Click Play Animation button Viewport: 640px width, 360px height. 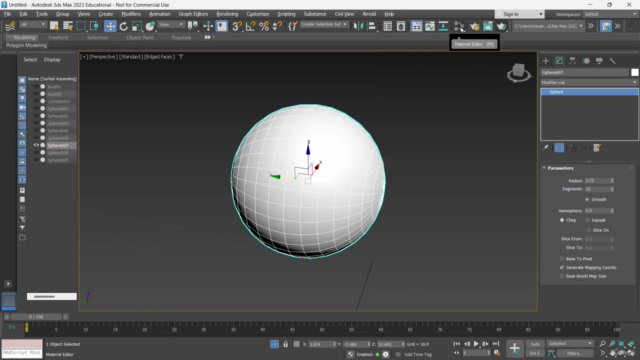coord(476,344)
